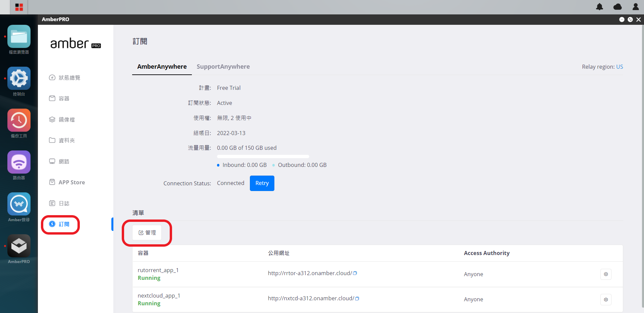Click rutorrent_app_1 container name
The width and height of the screenshot is (644, 313).
pyautogui.click(x=158, y=270)
